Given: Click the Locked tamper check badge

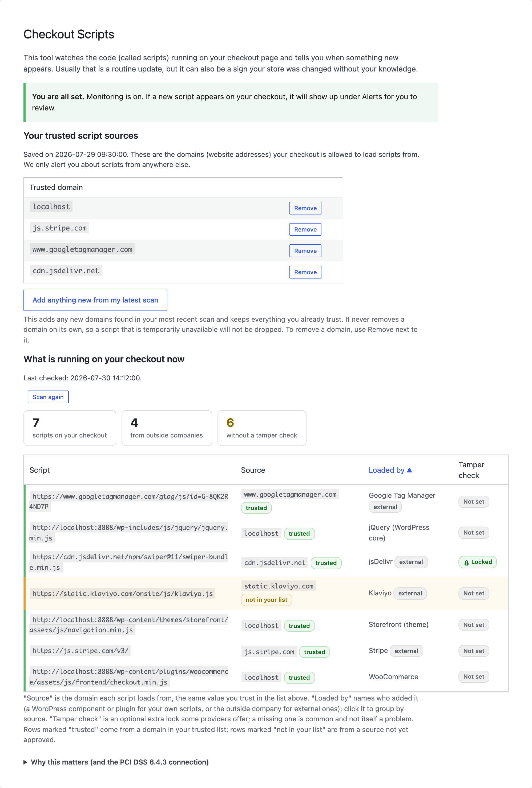Looking at the screenshot, I should tap(477, 562).
